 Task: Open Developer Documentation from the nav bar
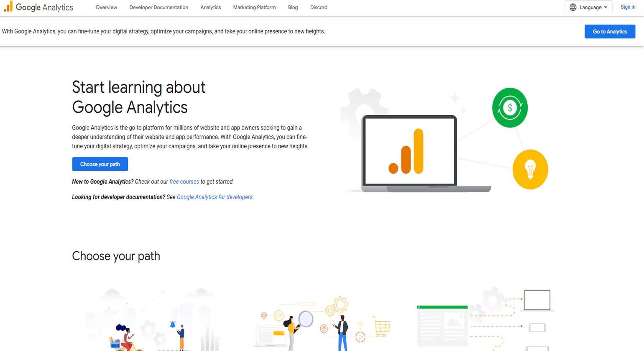159,7
